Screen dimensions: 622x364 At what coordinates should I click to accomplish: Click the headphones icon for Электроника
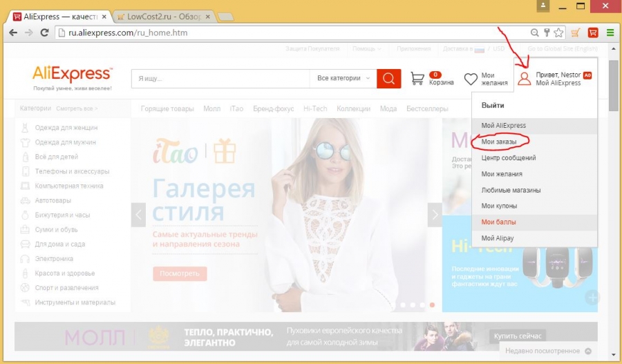click(25, 259)
